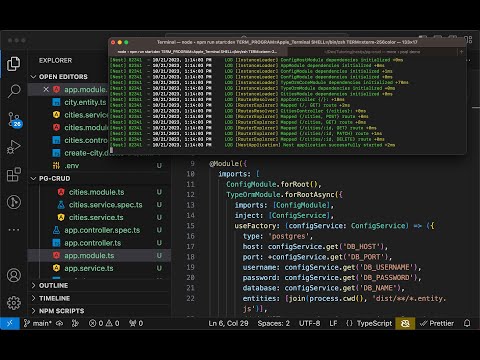
Task: Click 'postgres' string on line 16
Action: 289,236
